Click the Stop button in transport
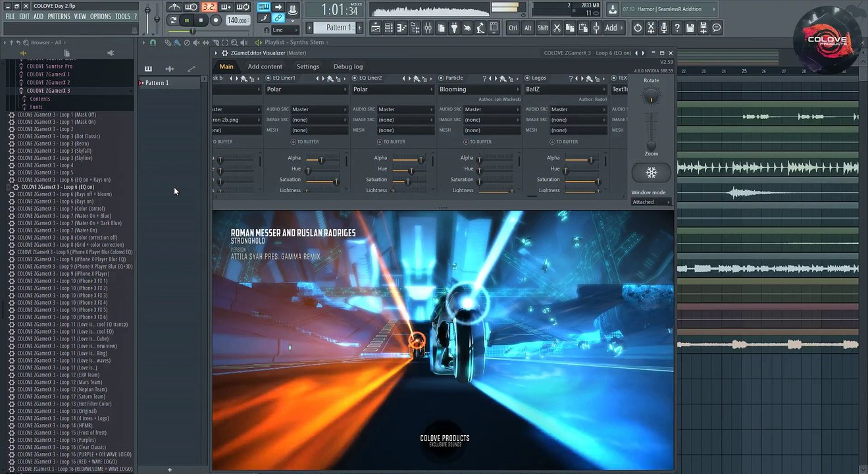 point(201,20)
